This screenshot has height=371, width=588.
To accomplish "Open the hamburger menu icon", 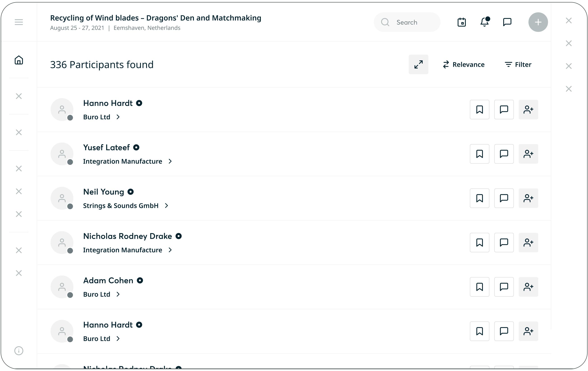I will (x=19, y=22).
